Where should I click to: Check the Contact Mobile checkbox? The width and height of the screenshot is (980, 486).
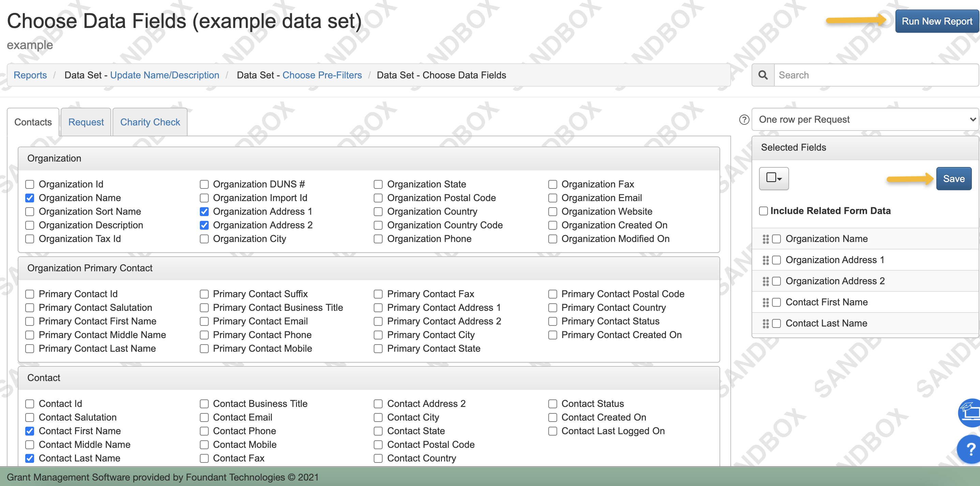point(204,445)
